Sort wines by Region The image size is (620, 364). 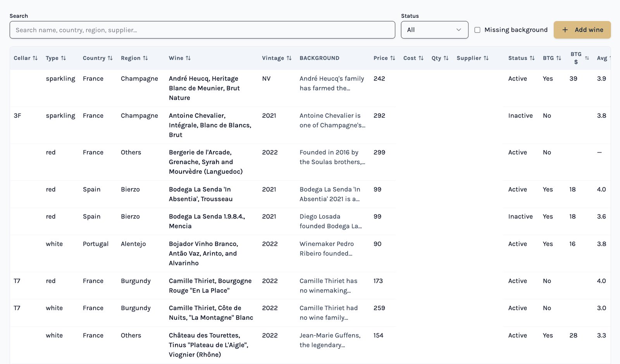click(x=134, y=58)
